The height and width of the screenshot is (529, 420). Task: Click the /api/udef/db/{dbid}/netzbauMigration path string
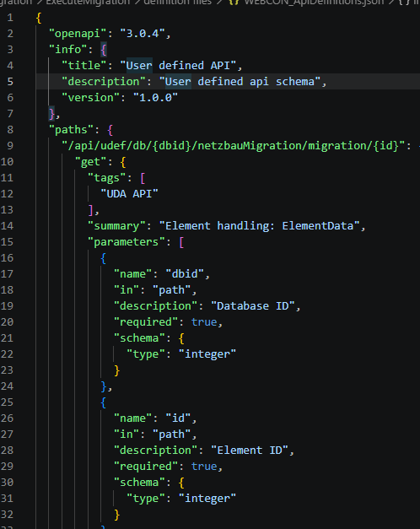[x=234, y=145]
